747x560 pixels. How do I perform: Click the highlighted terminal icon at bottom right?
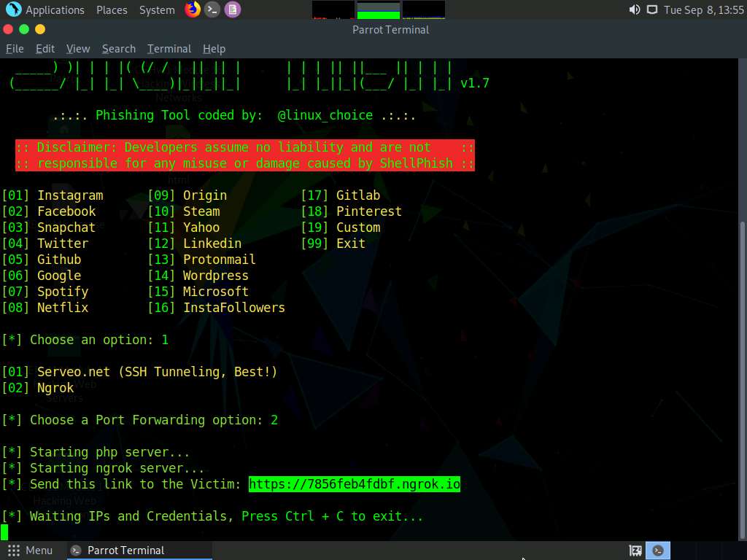[658, 551]
